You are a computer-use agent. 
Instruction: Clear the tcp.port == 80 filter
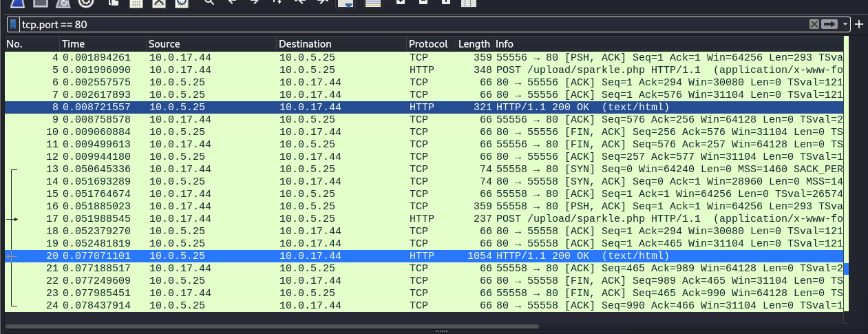pos(814,24)
